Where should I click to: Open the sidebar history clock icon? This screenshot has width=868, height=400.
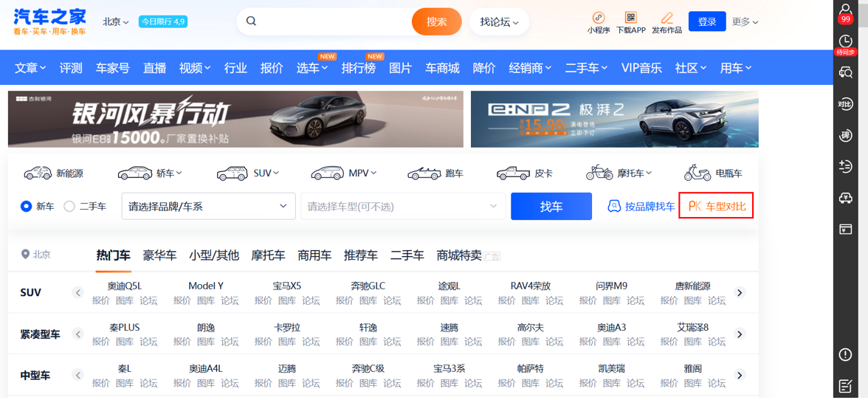coord(845,41)
